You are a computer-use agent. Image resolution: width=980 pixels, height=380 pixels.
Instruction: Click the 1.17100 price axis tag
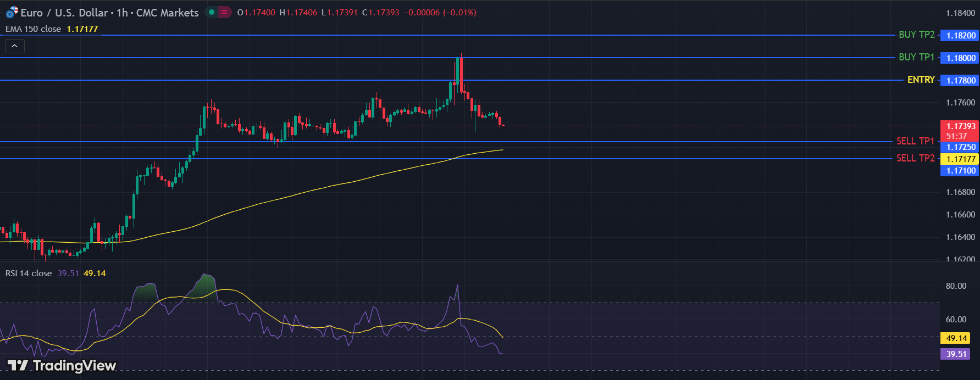point(960,171)
